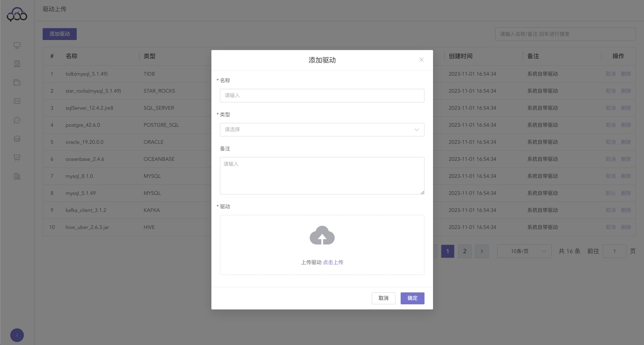Click the tidb(mysql_5.1.49) name cell
This screenshot has height=345, width=644.
point(87,74)
